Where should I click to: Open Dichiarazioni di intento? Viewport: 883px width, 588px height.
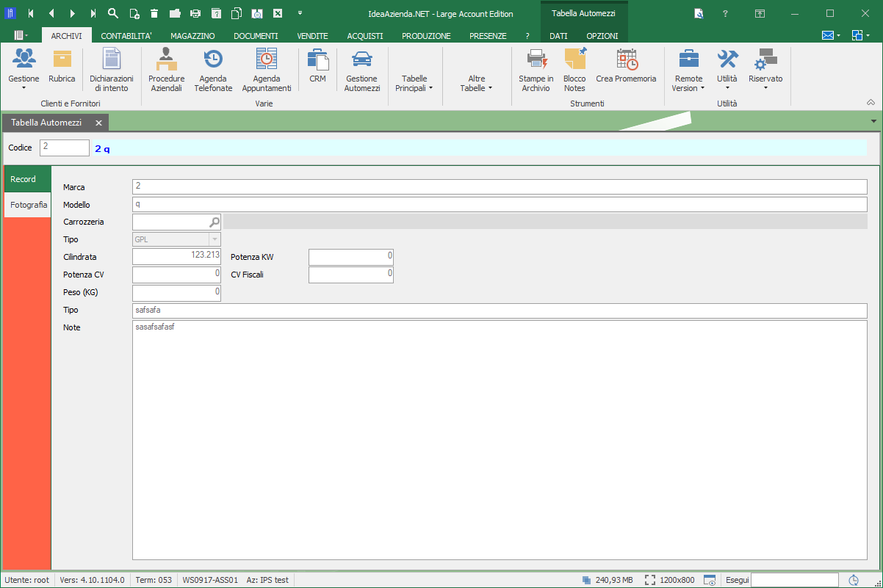click(111, 70)
